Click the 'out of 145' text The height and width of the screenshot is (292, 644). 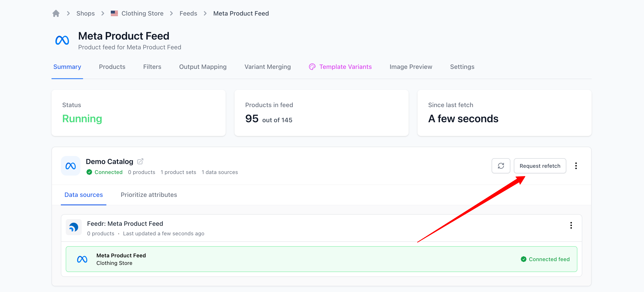(277, 120)
